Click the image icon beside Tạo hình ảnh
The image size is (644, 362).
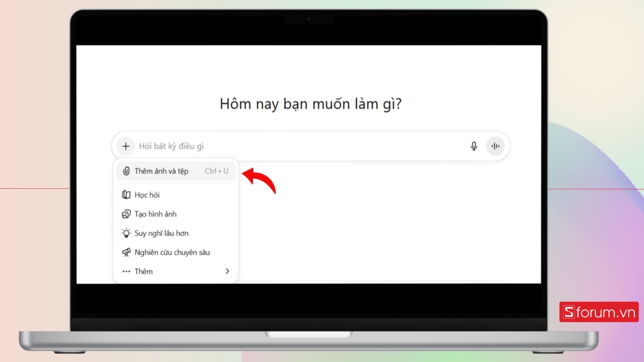[126, 214]
